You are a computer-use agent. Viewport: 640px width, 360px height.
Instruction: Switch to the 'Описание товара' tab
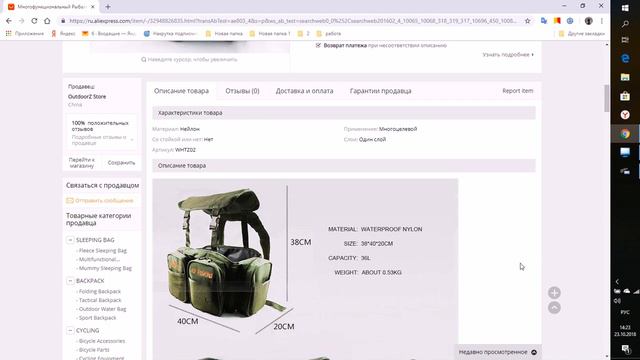(181, 91)
